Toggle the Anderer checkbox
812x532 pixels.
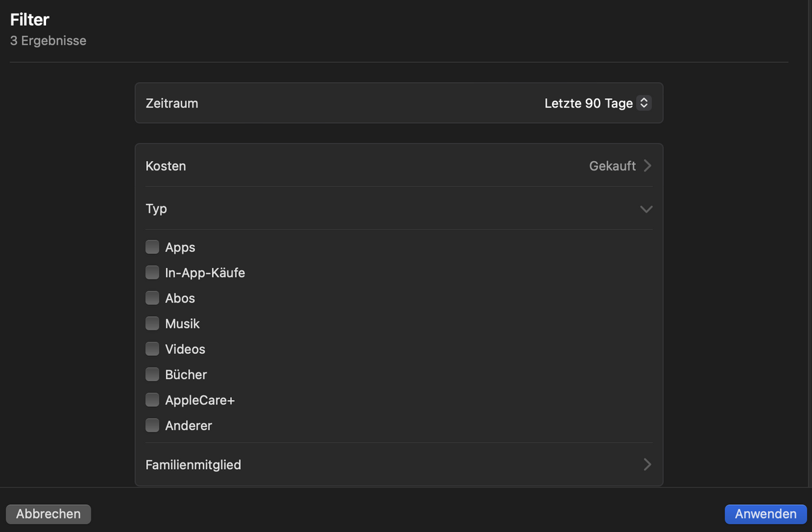tap(152, 426)
